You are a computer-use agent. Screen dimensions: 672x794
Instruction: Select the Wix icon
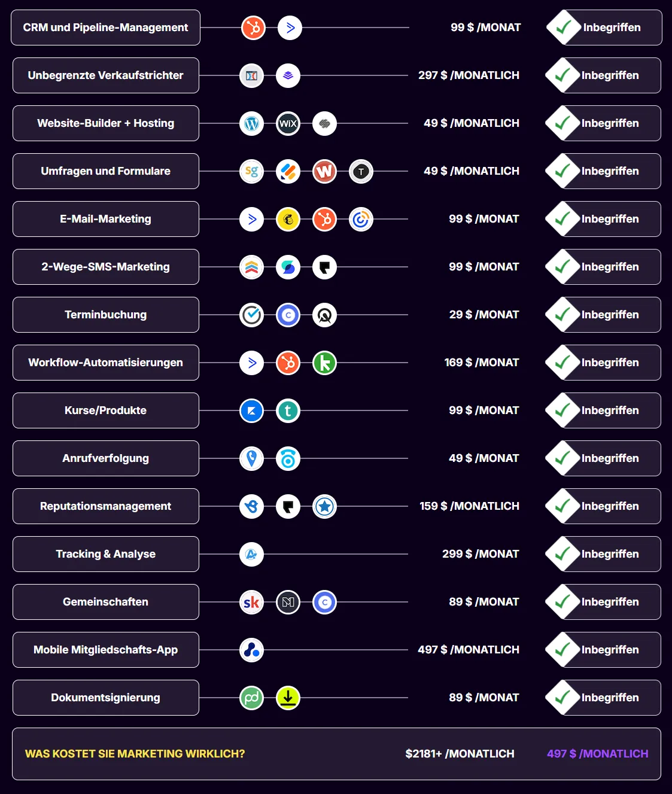click(288, 123)
